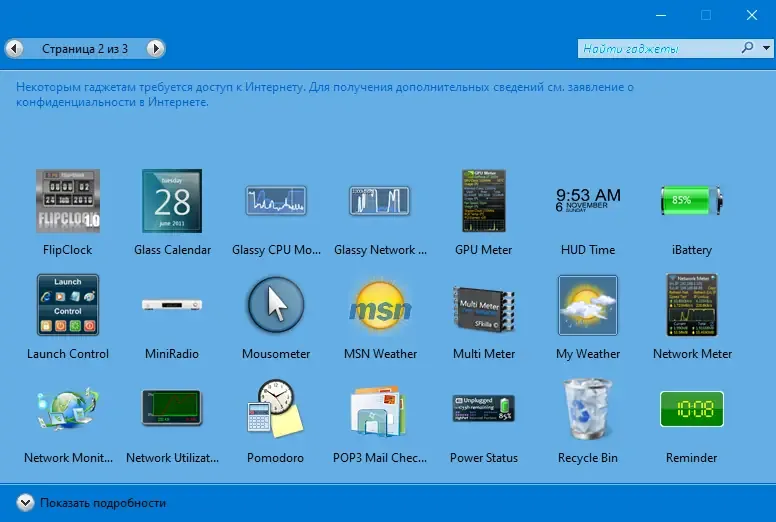Image resolution: width=776 pixels, height=522 pixels.
Task: Open the Internet privacy statement link
Action: [x=325, y=95]
